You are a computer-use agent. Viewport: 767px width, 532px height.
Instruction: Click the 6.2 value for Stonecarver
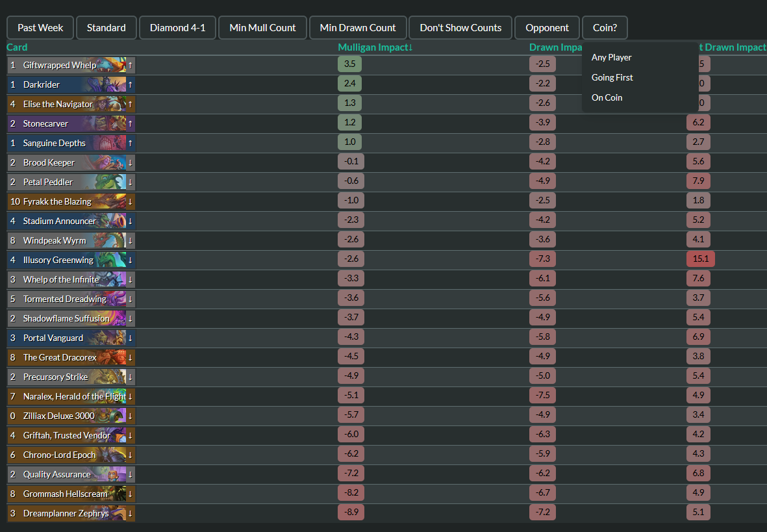coord(698,122)
